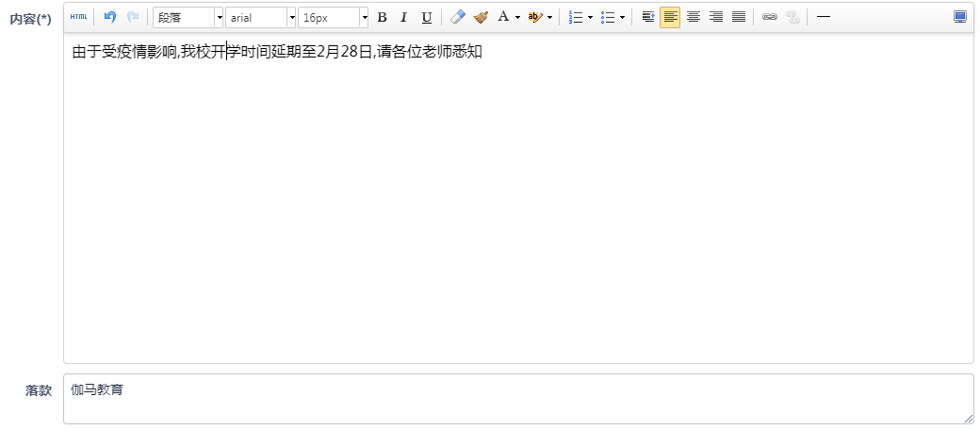Toggle italic formatting

click(403, 18)
